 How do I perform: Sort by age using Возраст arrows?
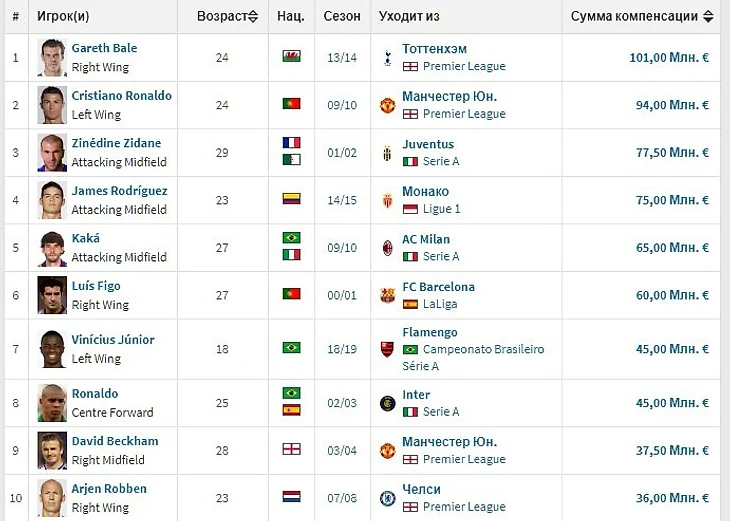(x=253, y=17)
